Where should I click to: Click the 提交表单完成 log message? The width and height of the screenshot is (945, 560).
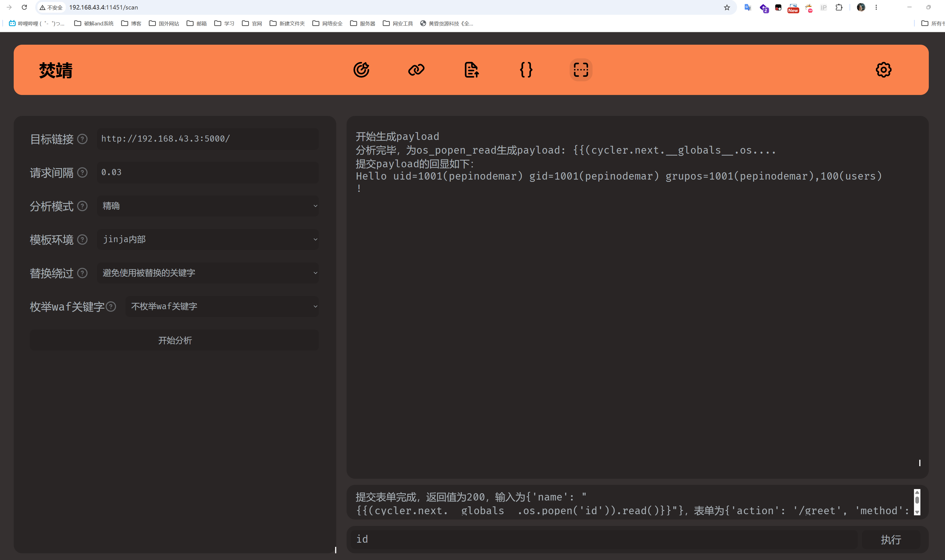click(x=632, y=504)
